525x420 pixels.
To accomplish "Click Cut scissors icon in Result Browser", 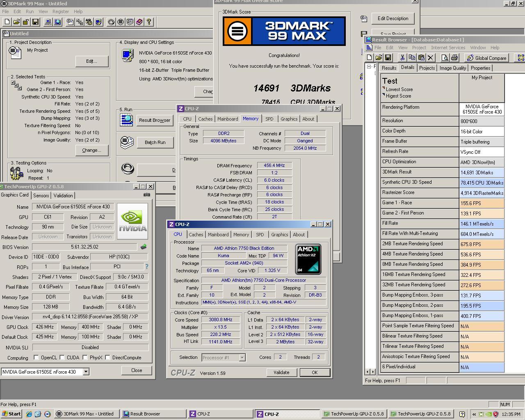I will 402,58.
